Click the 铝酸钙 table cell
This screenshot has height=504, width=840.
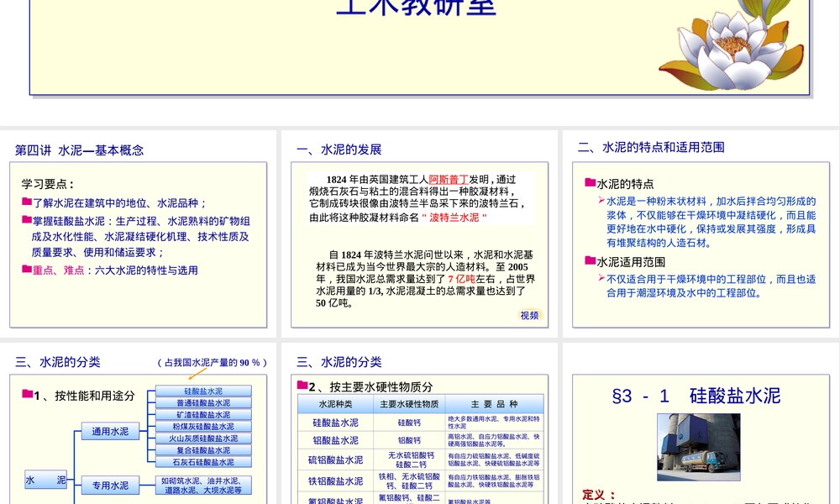(x=409, y=440)
